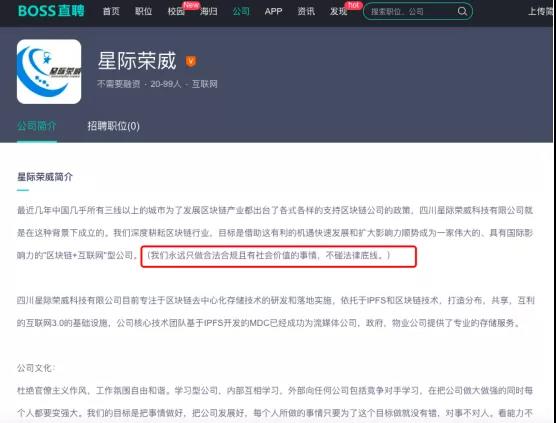556x423 pixels.
Task: Click the 上传 link at top right
Action: (x=540, y=11)
